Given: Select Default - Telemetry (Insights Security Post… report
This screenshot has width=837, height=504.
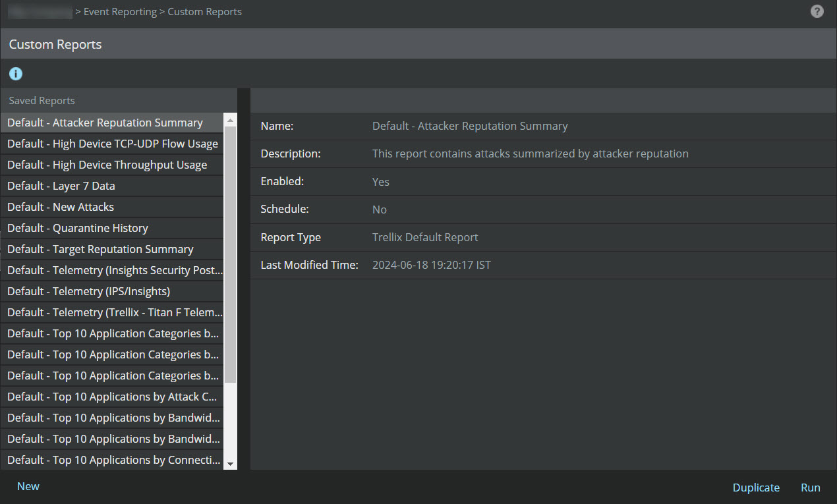Looking at the screenshot, I should point(112,270).
